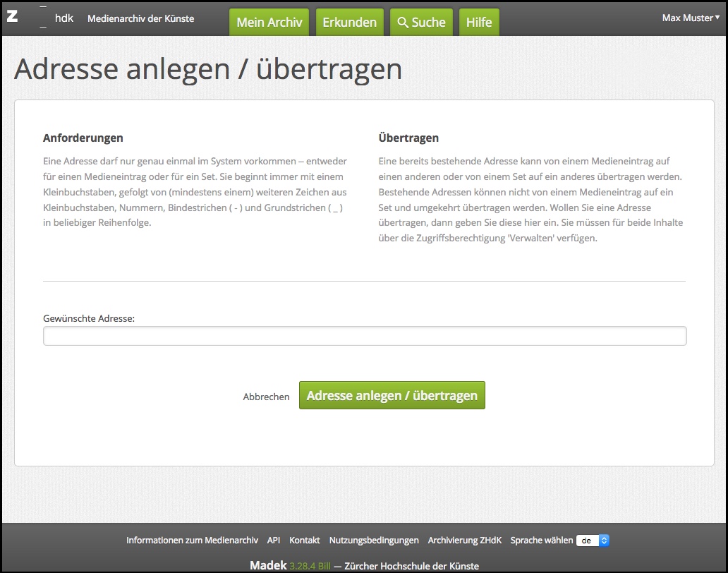Expand the Max Muster user menu
This screenshot has height=573, width=728.
pos(691,18)
